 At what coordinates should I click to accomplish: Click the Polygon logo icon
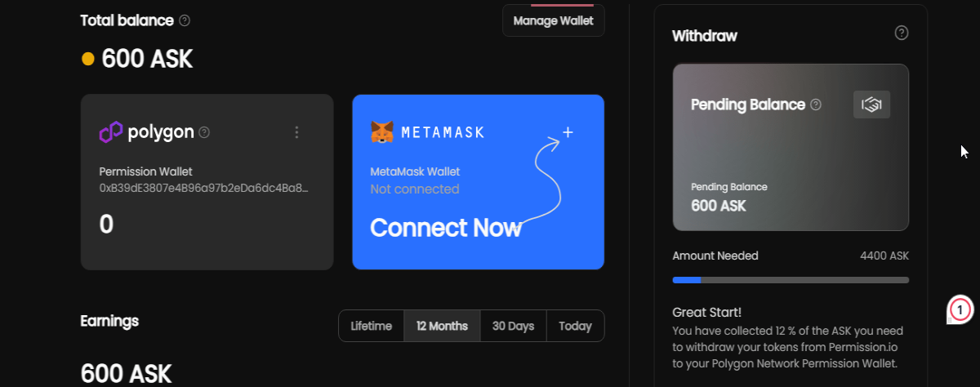pos(110,131)
